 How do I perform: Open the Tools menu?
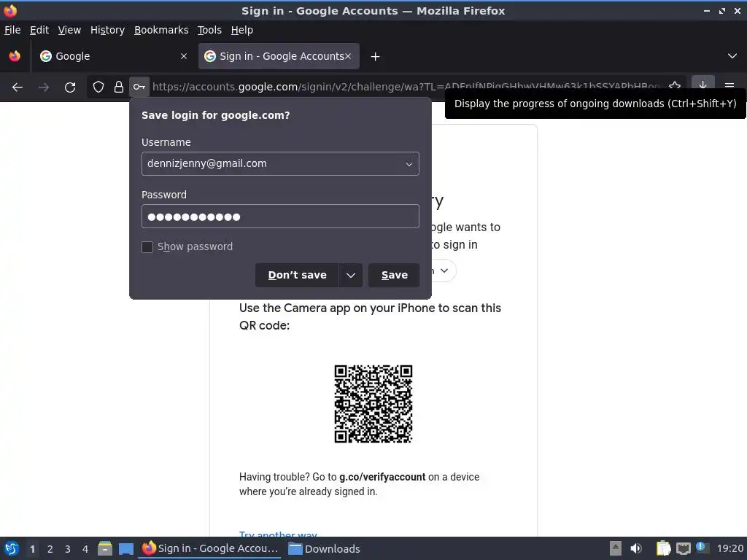[209, 30]
